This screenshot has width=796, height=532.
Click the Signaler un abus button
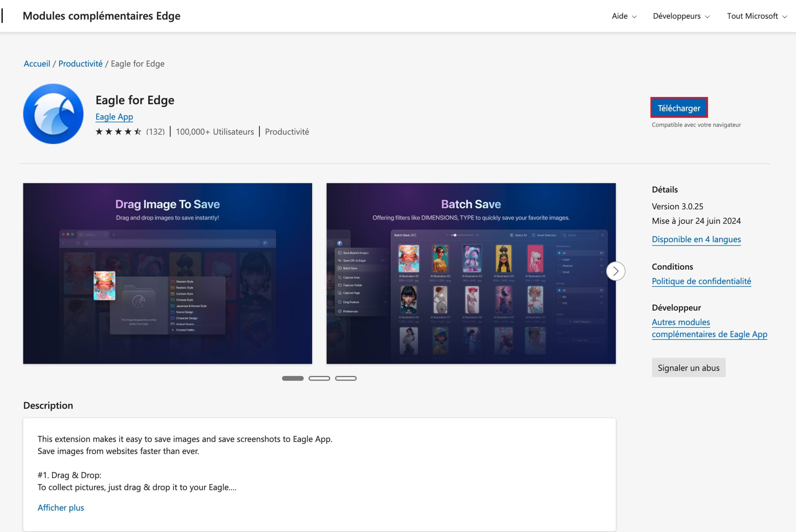688,368
